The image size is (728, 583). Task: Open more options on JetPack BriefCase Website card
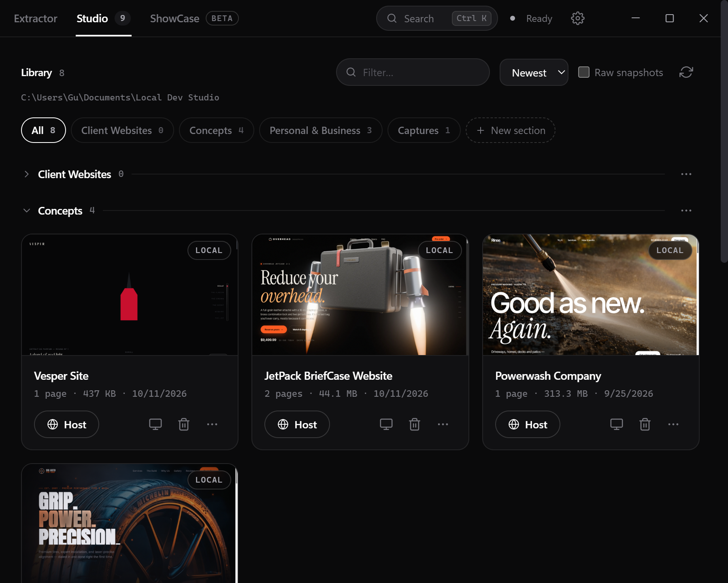point(443,424)
